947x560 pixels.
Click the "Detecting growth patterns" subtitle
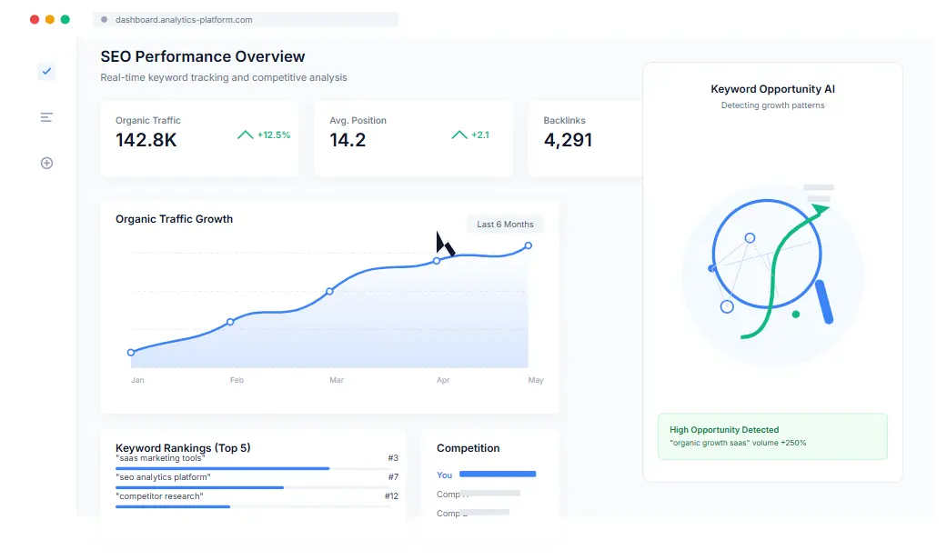pos(772,105)
